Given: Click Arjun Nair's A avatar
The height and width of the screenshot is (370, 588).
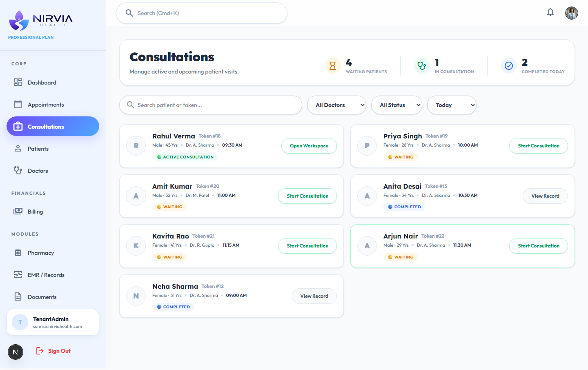Looking at the screenshot, I should [367, 246].
